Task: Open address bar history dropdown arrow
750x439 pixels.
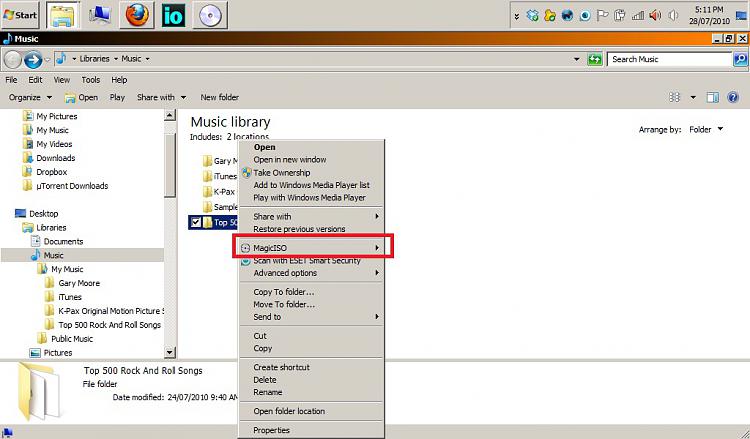Action: pos(577,59)
